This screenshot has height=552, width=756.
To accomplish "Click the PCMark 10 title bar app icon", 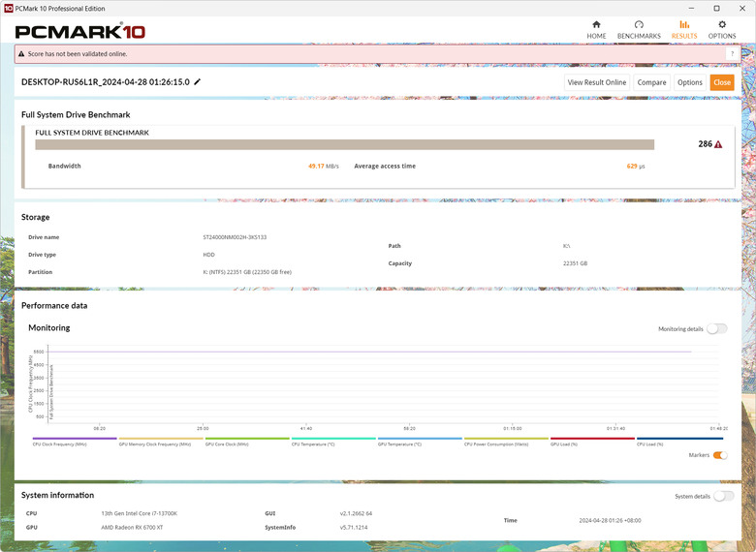I will [8, 8].
